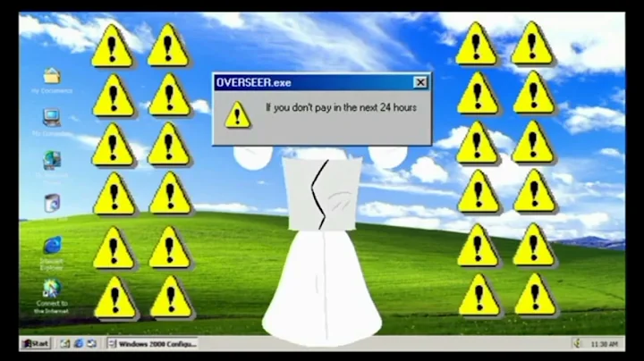Select the My Network Places desktop icon

tap(52, 160)
